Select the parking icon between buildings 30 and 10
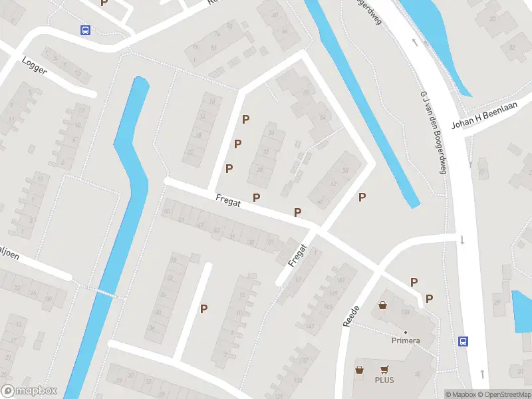The image size is (532, 399). [203, 309]
